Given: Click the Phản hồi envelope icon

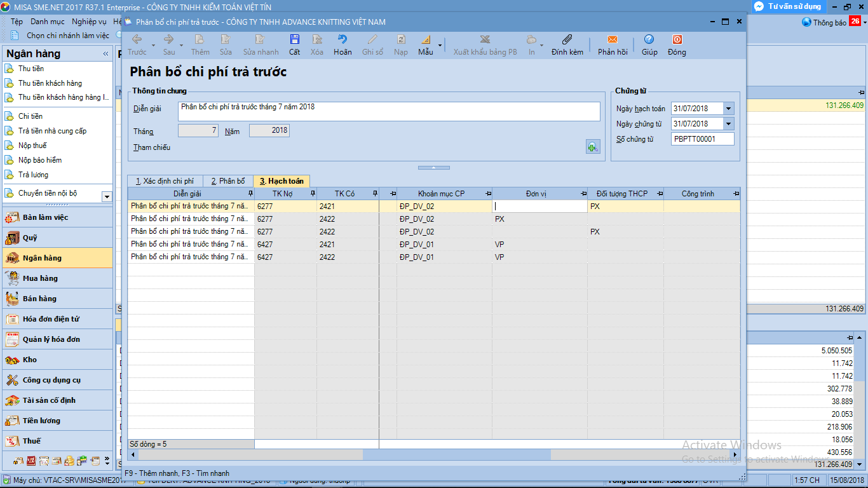Looking at the screenshot, I should pyautogui.click(x=613, y=39).
